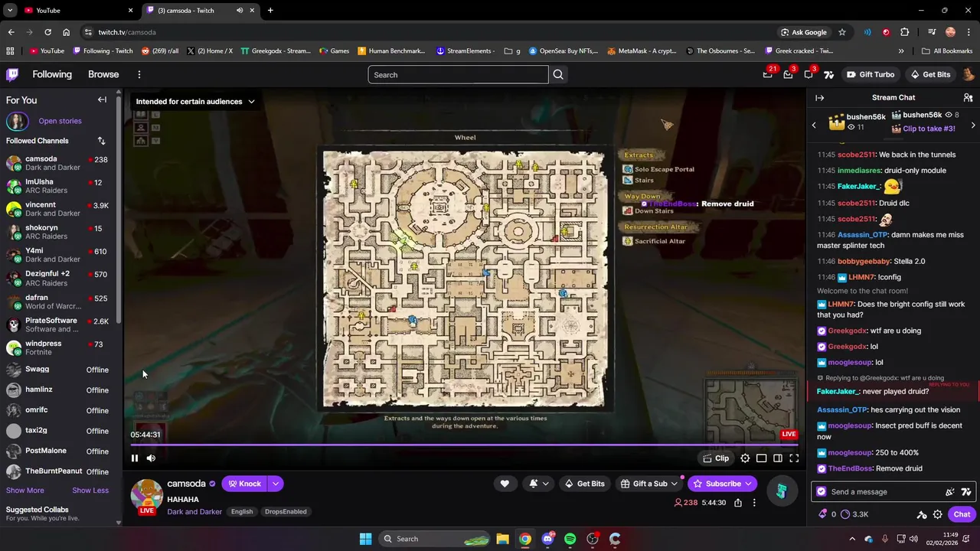Click the stream progress seek bar
980x551 pixels.
pyautogui.click(x=464, y=444)
